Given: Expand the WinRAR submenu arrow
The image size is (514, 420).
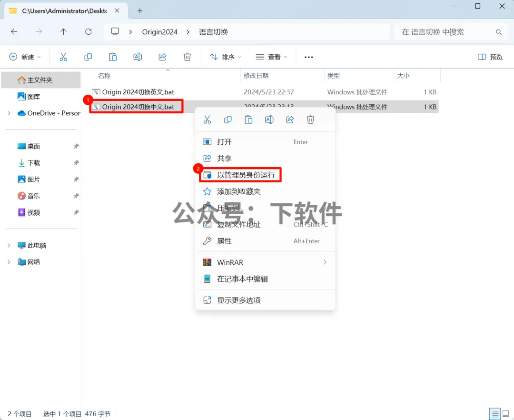Looking at the screenshot, I should 325,262.
